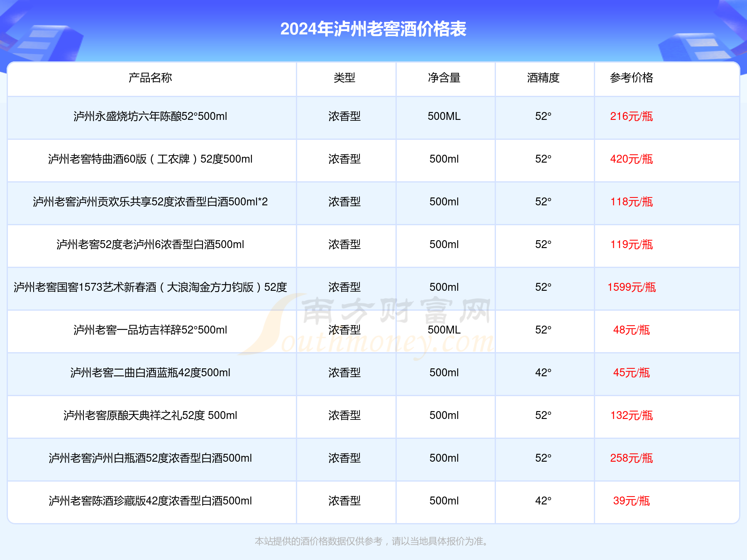Click the title 2024年泸州老窖酒价格表
747x560 pixels.
coord(373,29)
